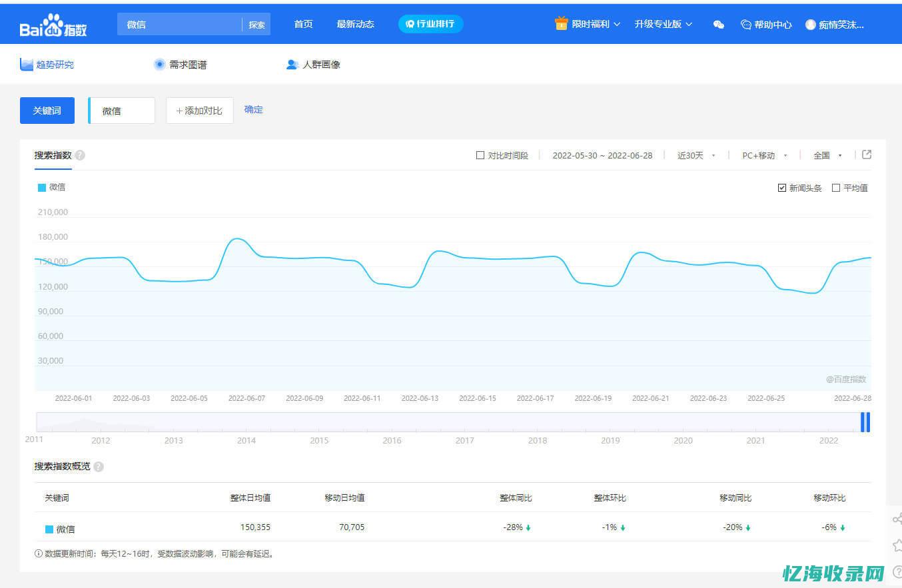Click the 确定 confirm link
This screenshot has width=902, height=588.
coord(253,110)
